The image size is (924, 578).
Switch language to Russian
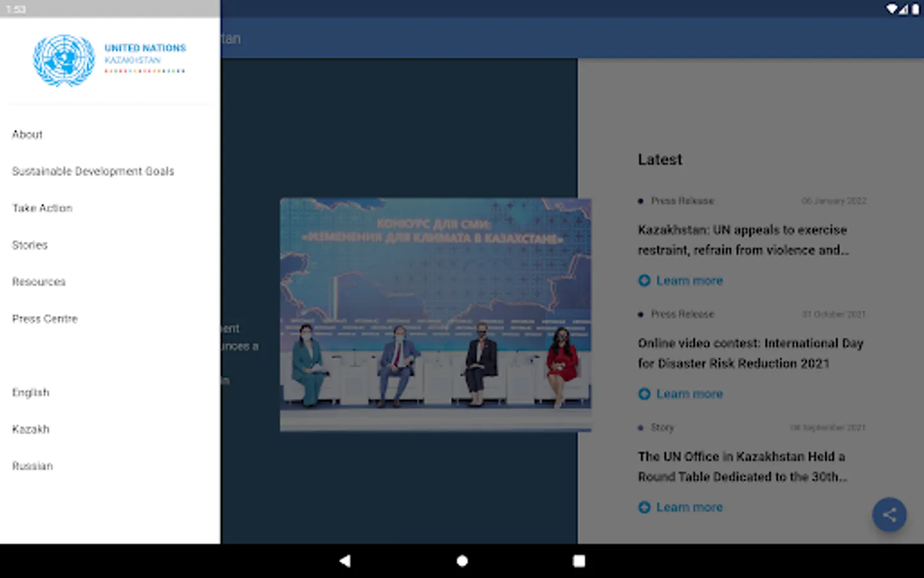click(x=32, y=466)
